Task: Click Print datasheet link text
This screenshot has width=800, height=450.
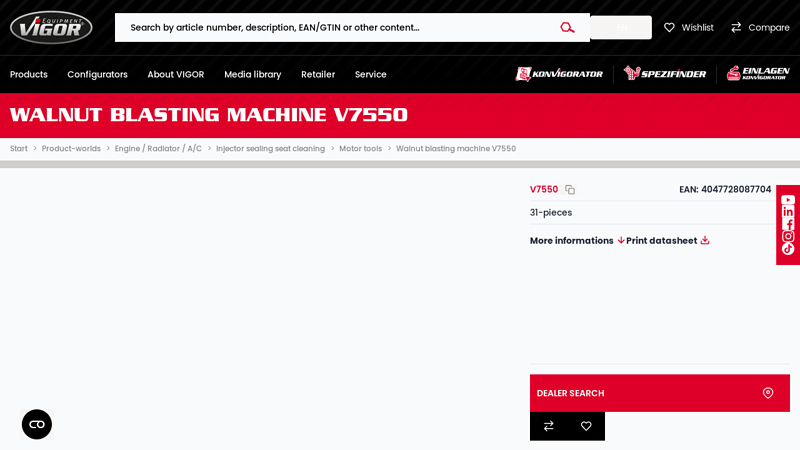Action: (661, 240)
